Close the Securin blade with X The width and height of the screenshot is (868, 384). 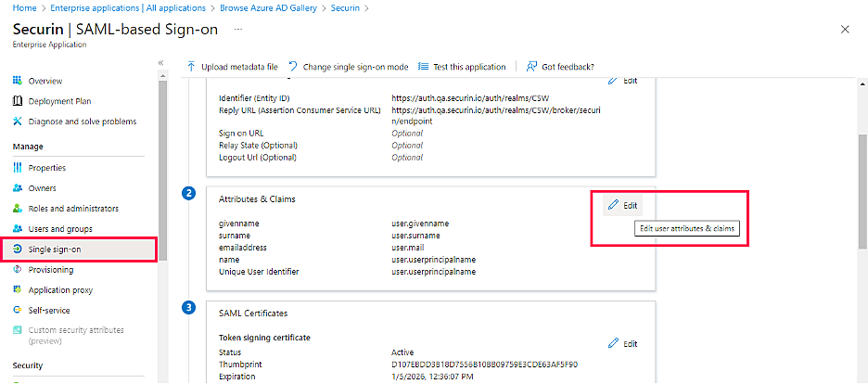(845, 30)
